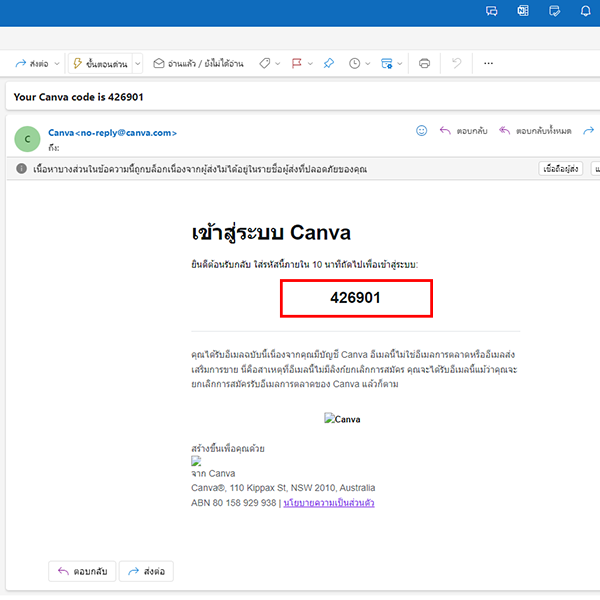Image resolution: width=600 pixels, height=600 pixels.
Task: Click the address line 110 Kippax St
Action: [283, 488]
